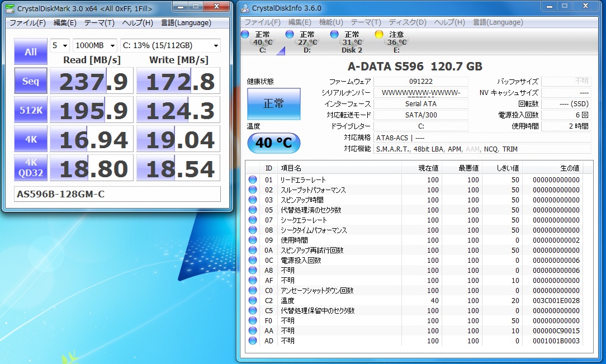Click the status orb for attribute AF
The height and width of the screenshot is (364, 606).
[253, 280]
